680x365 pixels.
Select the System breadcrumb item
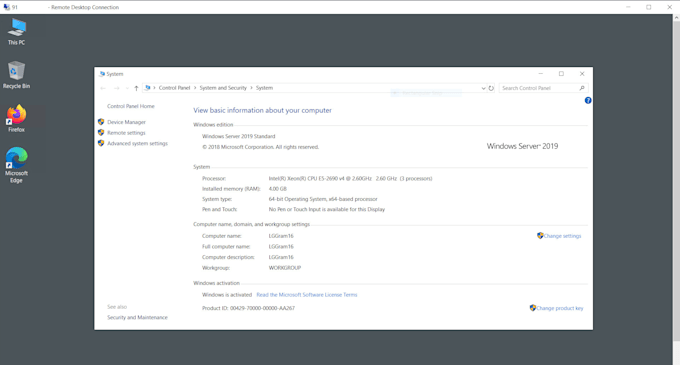click(x=264, y=88)
